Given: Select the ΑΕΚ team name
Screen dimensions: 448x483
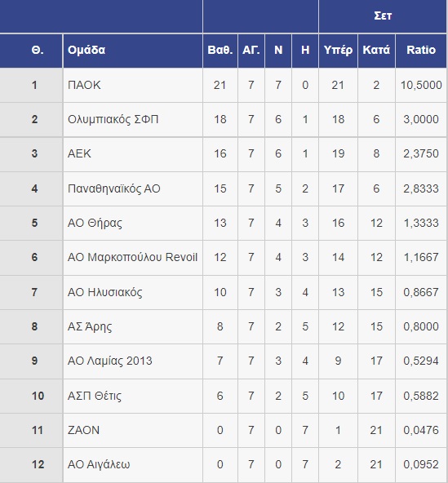Looking at the screenshot, I should click(79, 153).
